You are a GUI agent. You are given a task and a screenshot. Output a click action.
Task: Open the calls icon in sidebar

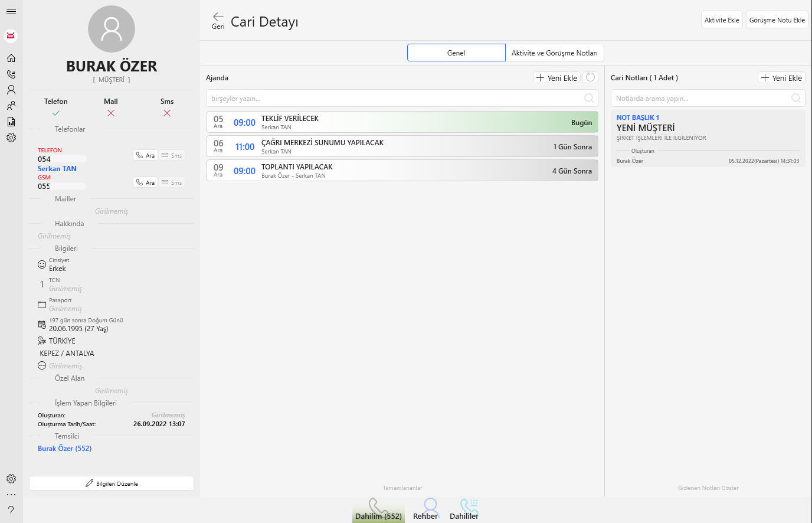pos(11,74)
